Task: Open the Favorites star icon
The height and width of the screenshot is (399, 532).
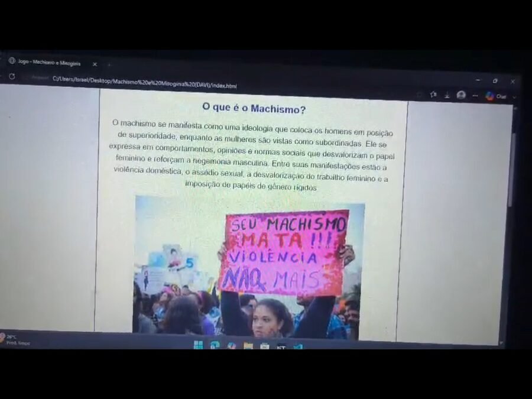Action: [433, 95]
